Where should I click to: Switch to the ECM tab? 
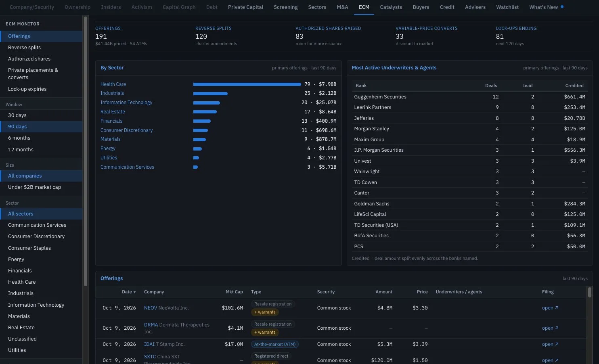(364, 7)
